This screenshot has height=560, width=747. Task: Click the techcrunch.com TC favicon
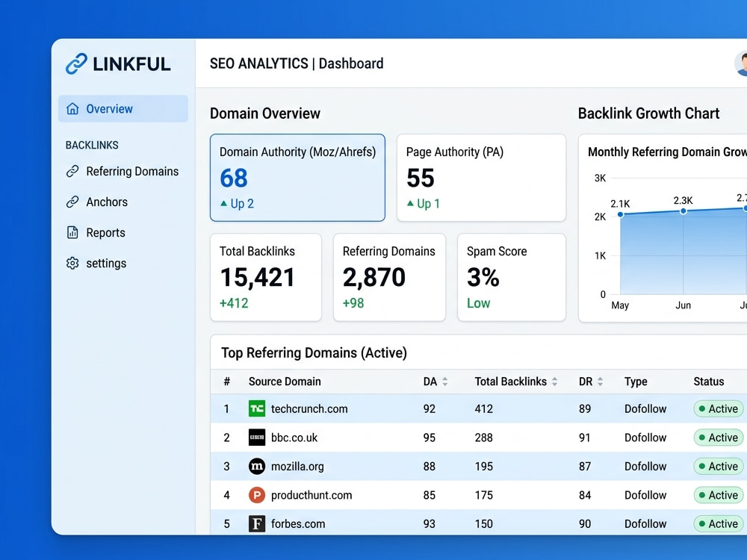257,408
